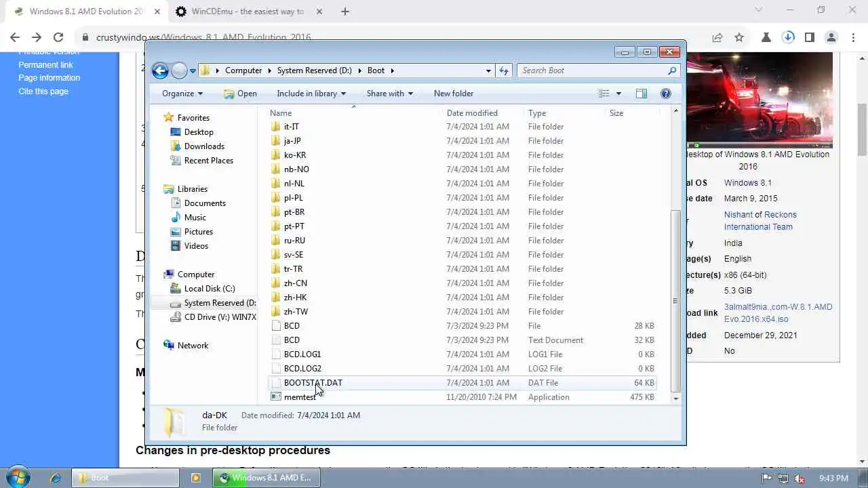Click the search magnifier in Search Boot

point(672,70)
